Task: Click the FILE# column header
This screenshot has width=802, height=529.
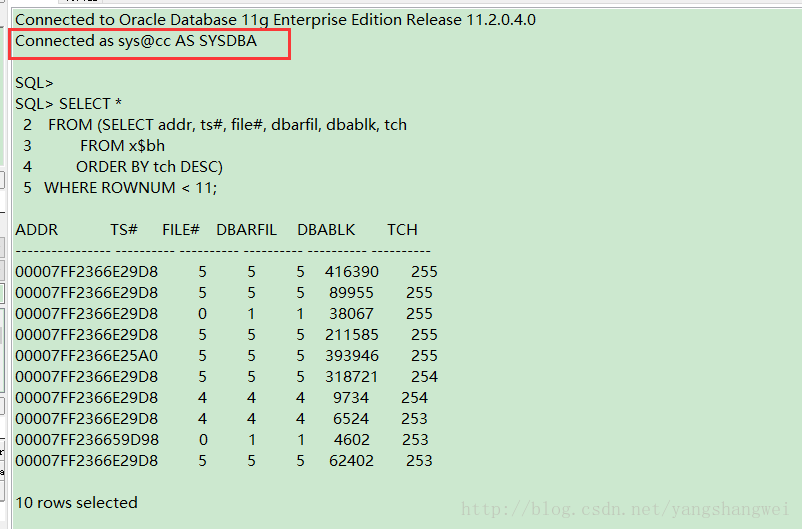Action: point(181,230)
